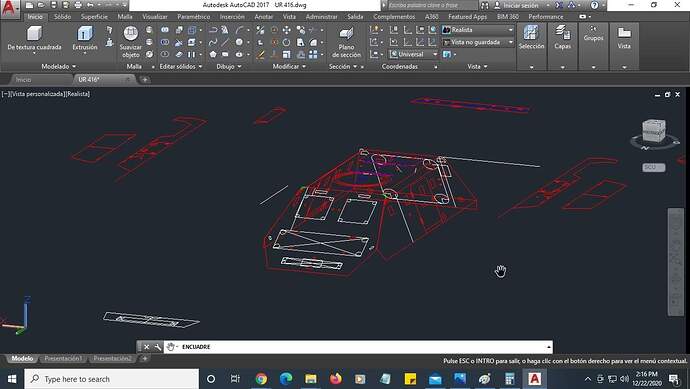Click the SCU menu below the ViewCube

click(x=653, y=167)
